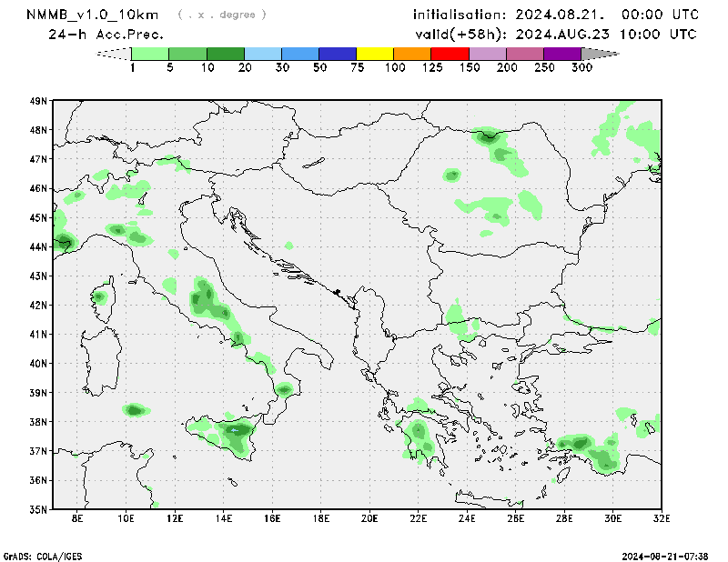The image size is (728, 562).
Task: Click the valid(+58h) time text
Action: tap(555, 35)
